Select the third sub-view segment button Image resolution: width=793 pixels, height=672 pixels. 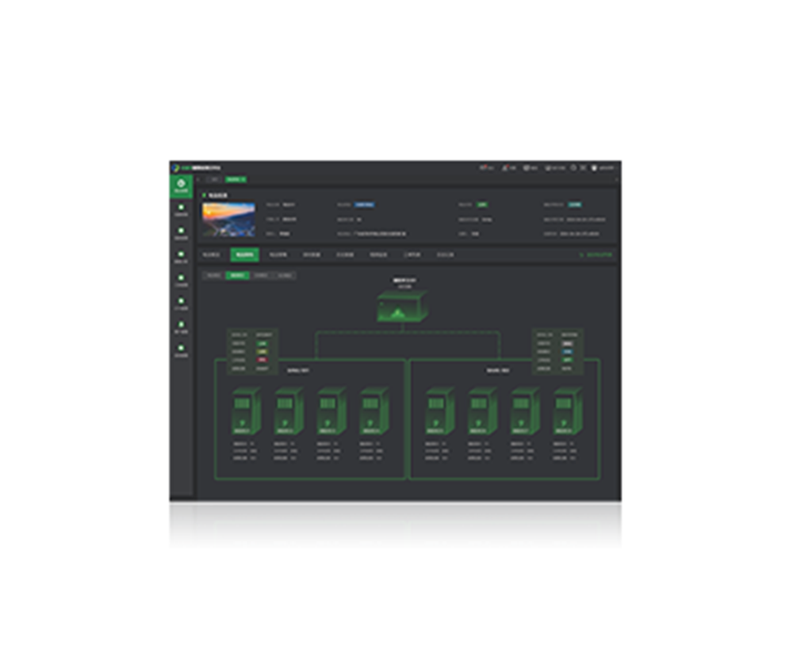click(261, 276)
